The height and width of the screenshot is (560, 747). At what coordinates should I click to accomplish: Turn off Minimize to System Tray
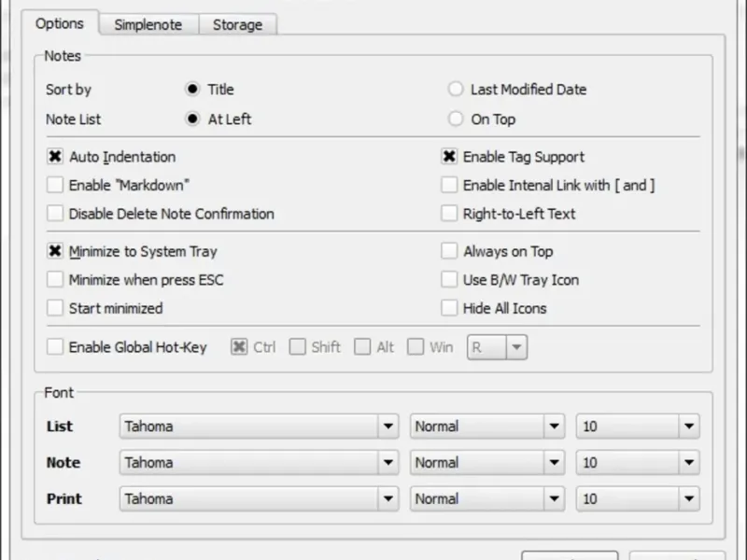point(55,251)
